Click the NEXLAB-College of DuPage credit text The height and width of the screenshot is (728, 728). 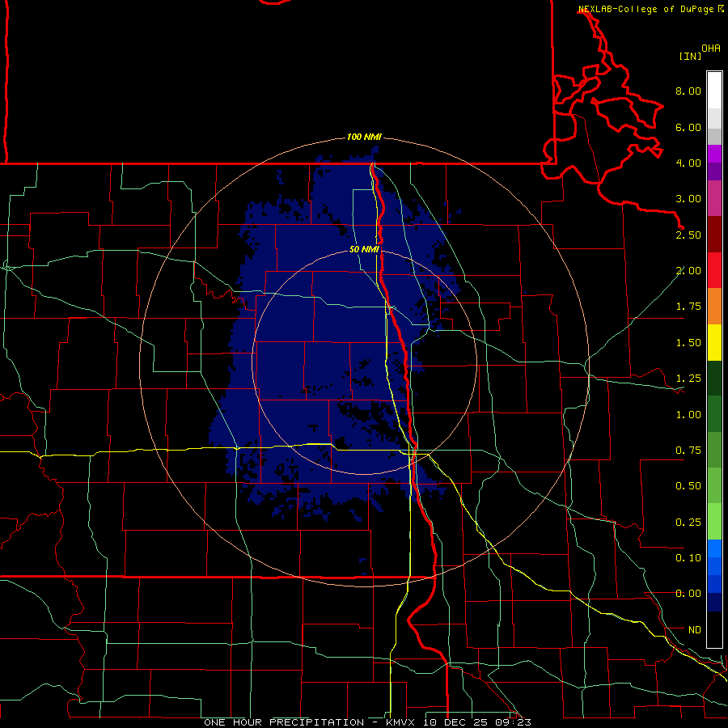click(x=645, y=9)
